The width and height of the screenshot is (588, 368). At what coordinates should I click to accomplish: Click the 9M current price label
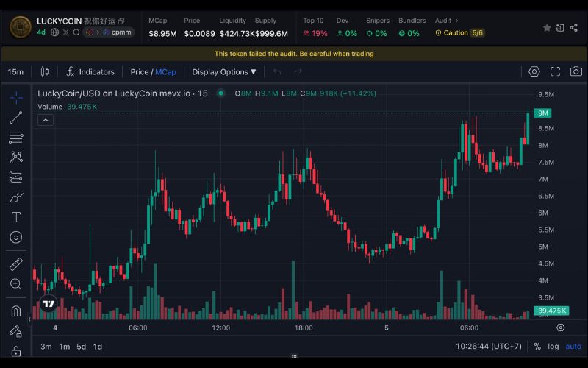[542, 113]
